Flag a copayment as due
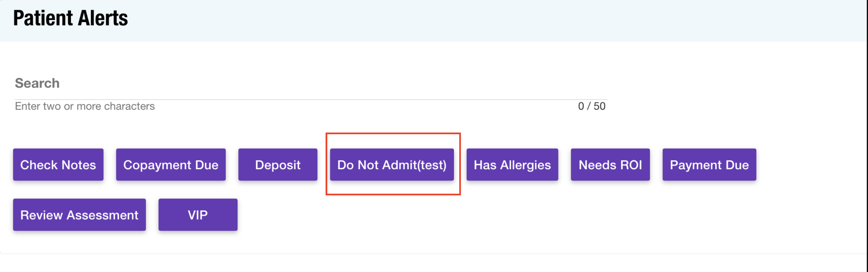 (x=170, y=165)
